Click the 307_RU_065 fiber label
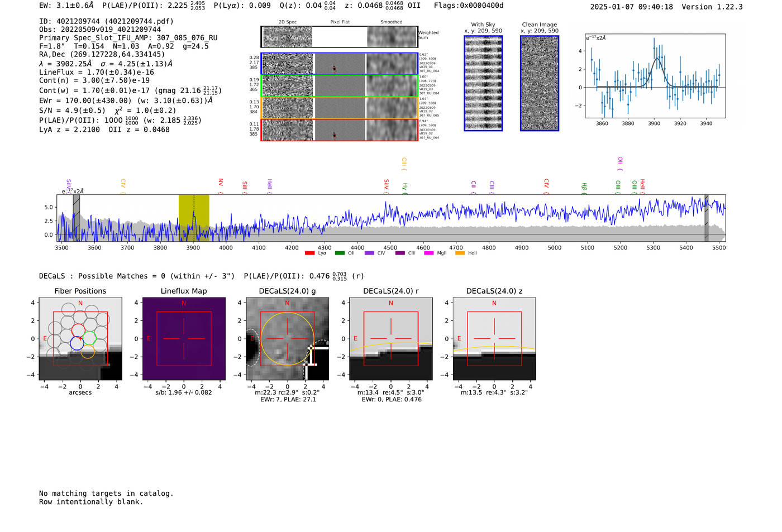The width and height of the screenshot is (782, 532). [430, 116]
